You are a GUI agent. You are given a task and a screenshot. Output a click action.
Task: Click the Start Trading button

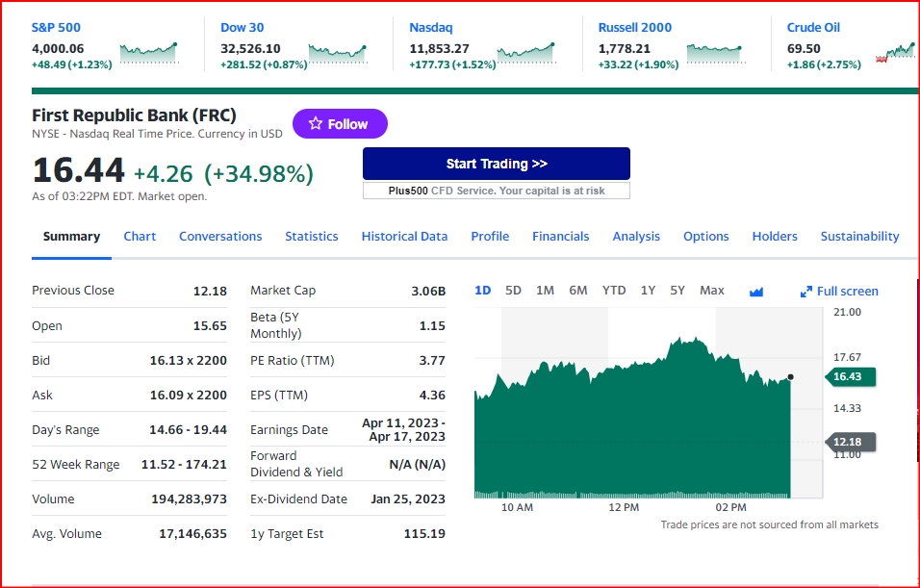point(497,164)
